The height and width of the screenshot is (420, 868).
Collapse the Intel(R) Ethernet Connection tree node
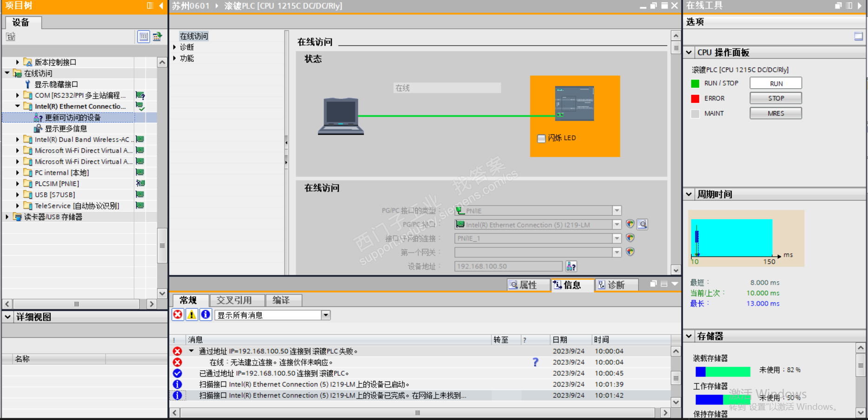pyautogui.click(x=18, y=106)
